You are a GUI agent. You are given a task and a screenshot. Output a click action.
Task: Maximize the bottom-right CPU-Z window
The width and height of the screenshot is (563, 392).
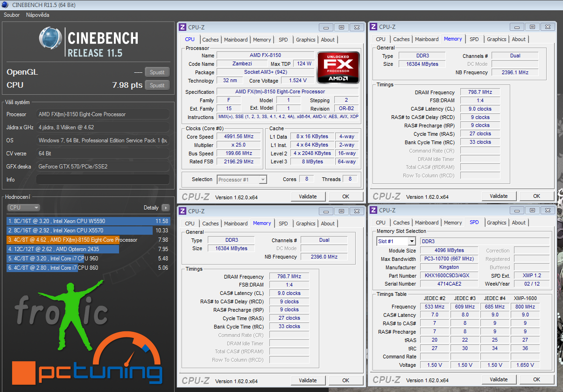532,210
